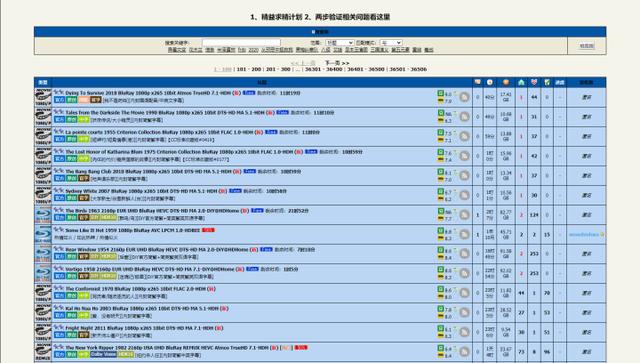Open Lost Honor of Katharina Blum torrent title
This screenshot has height=363, width=640.
click(x=179, y=152)
